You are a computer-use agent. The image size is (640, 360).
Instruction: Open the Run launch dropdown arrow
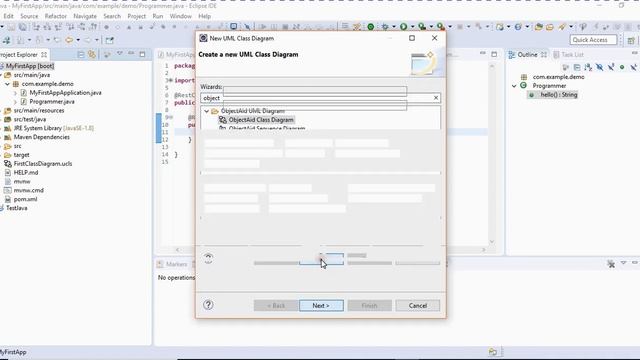(x=413, y=27)
